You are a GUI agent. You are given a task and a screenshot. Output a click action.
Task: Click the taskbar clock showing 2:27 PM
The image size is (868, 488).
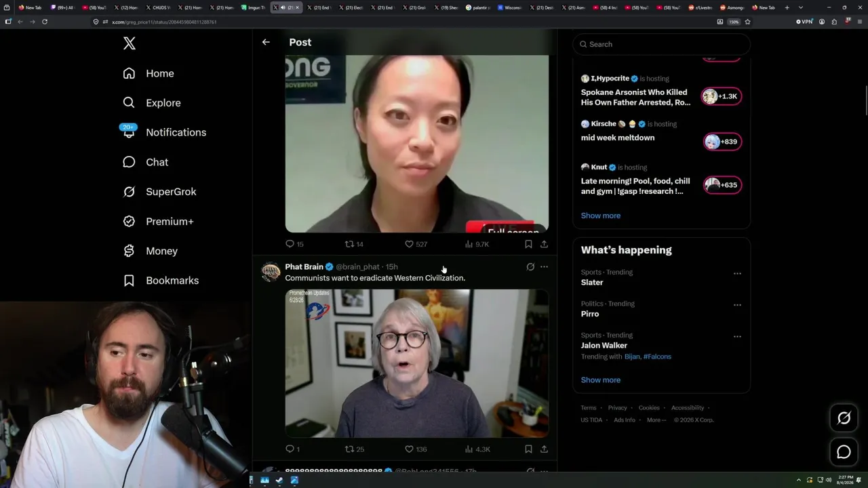tap(845, 480)
